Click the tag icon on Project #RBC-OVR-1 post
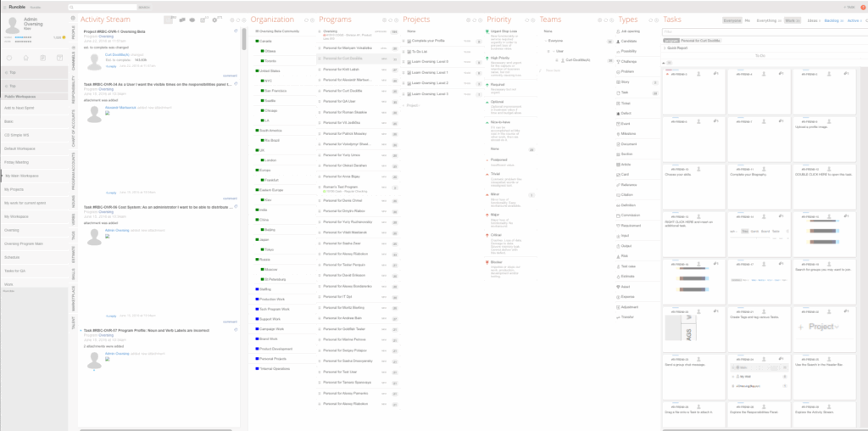The width and height of the screenshot is (868, 431). 236,31
